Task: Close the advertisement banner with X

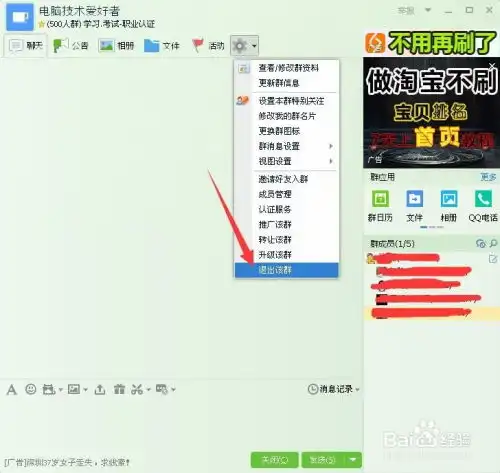Action: 492,65
